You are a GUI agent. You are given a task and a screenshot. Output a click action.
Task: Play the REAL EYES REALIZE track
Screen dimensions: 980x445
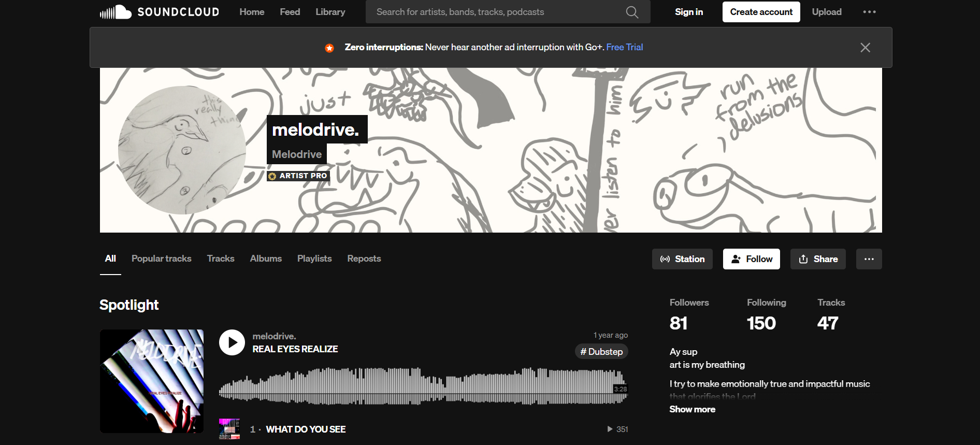[232, 342]
